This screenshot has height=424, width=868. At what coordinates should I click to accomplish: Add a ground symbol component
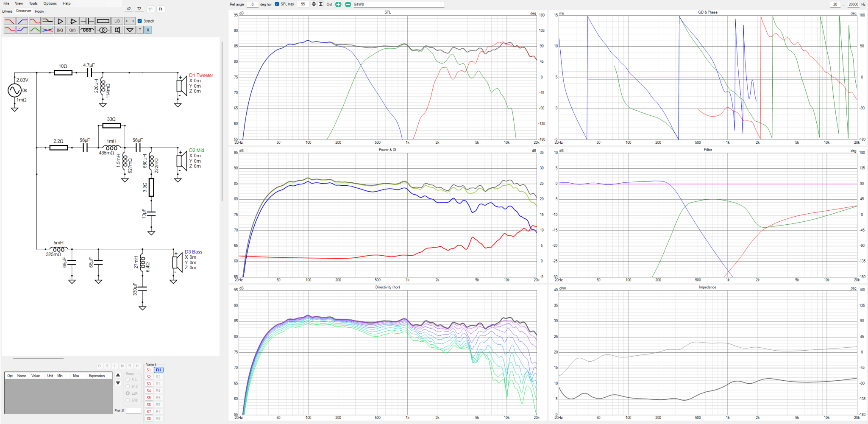130,30
